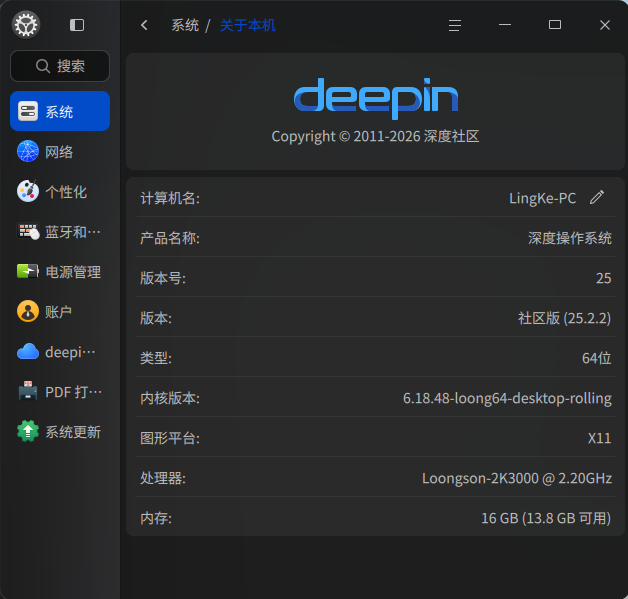Click the 计算机名: label
628x599 pixels.
coord(170,198)
